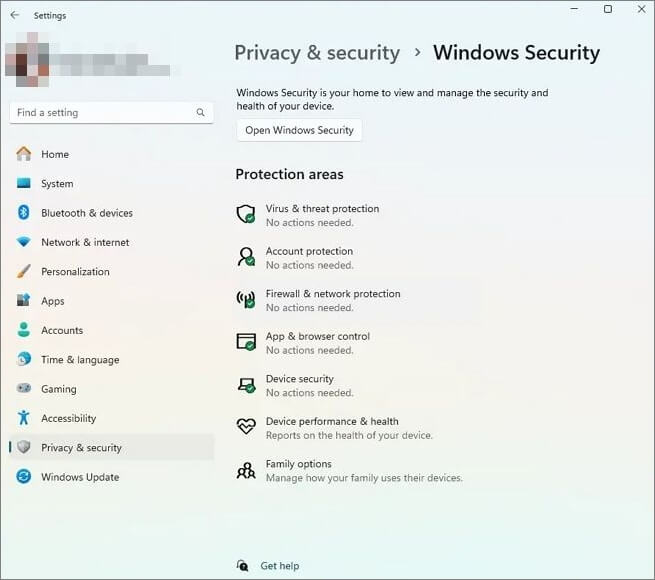Open the Family options people icon
Screen dimensions: 655x580
[245, 470]
